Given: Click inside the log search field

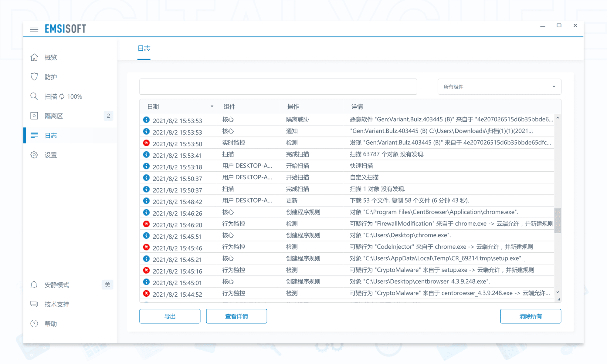Looking at the screenshot, I should pyautogui.click(x=278, y=86).
